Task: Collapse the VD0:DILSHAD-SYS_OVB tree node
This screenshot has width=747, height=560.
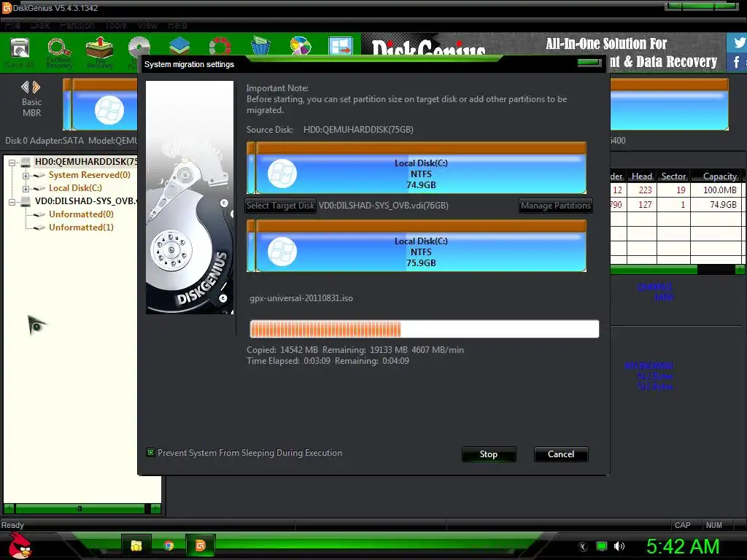Action: [x=12, y=202]
